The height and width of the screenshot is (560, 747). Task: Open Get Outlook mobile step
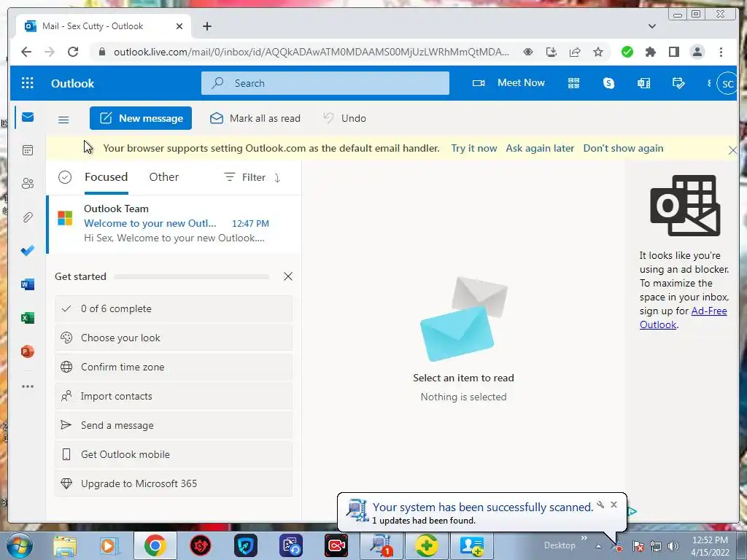(174, 454)
